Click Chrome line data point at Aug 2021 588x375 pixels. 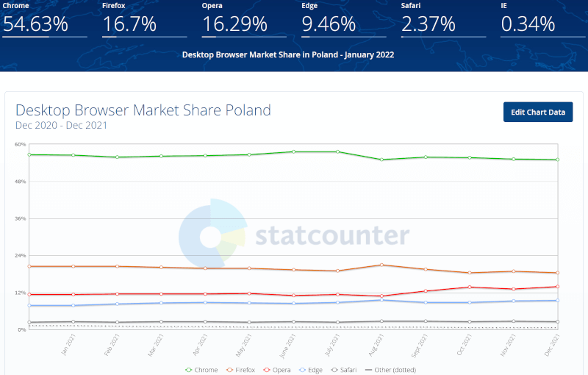(x=381, y=160)
